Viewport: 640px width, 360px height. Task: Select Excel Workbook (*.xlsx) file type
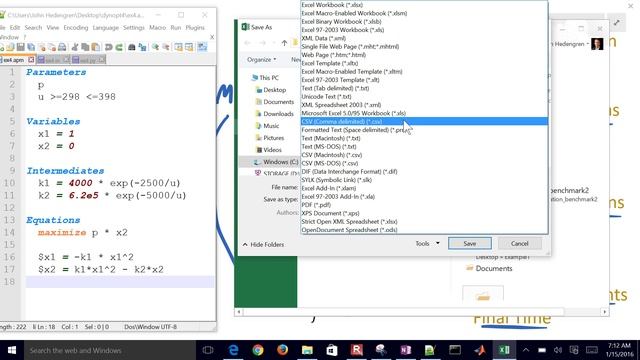tap(424, 5)
